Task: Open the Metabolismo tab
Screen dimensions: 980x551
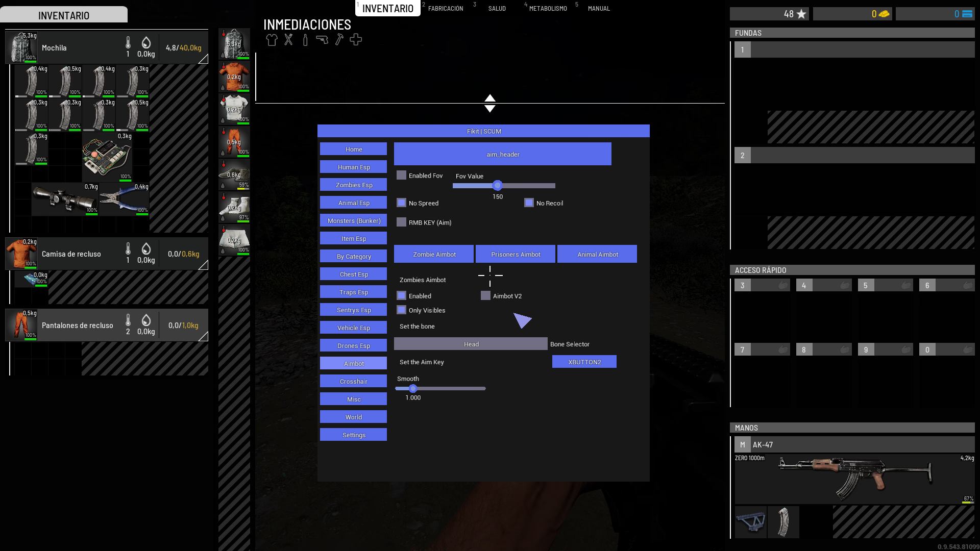Action: (548, 9)
